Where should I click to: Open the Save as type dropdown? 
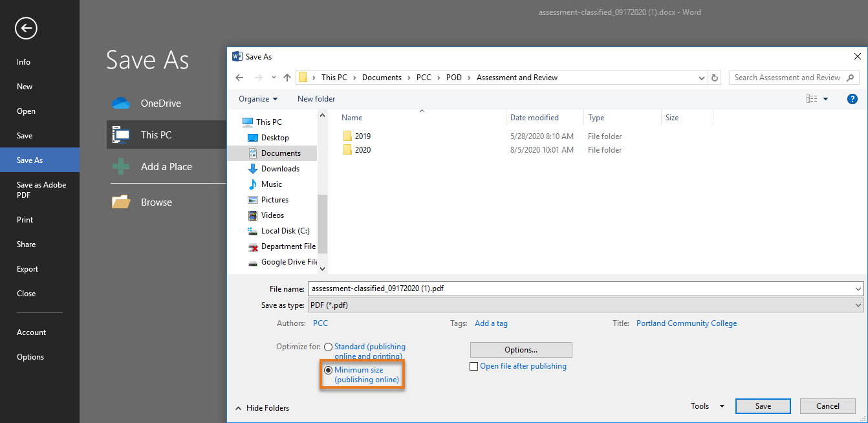pyautogui.click(x=857, y=305)
